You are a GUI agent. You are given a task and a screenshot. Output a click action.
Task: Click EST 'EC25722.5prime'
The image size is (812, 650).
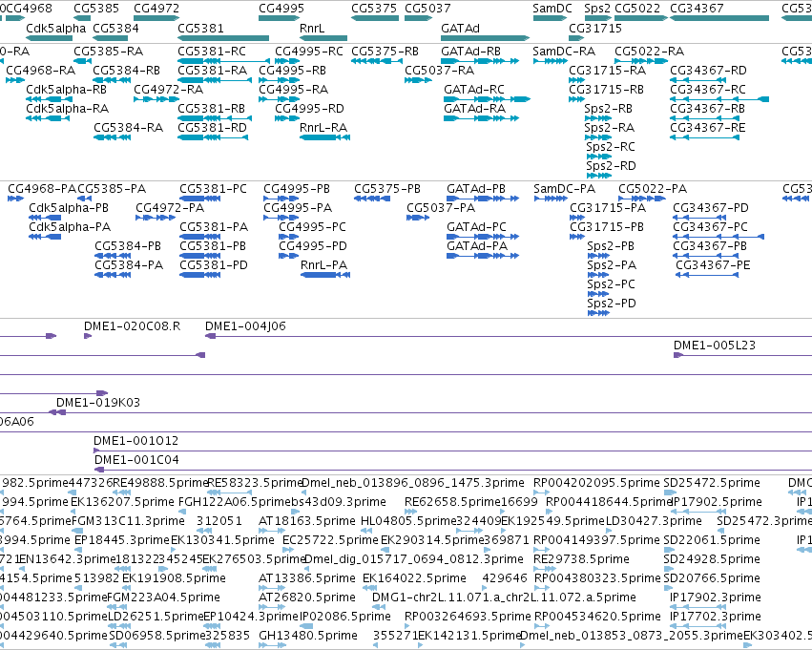click(x=330, y=540)
